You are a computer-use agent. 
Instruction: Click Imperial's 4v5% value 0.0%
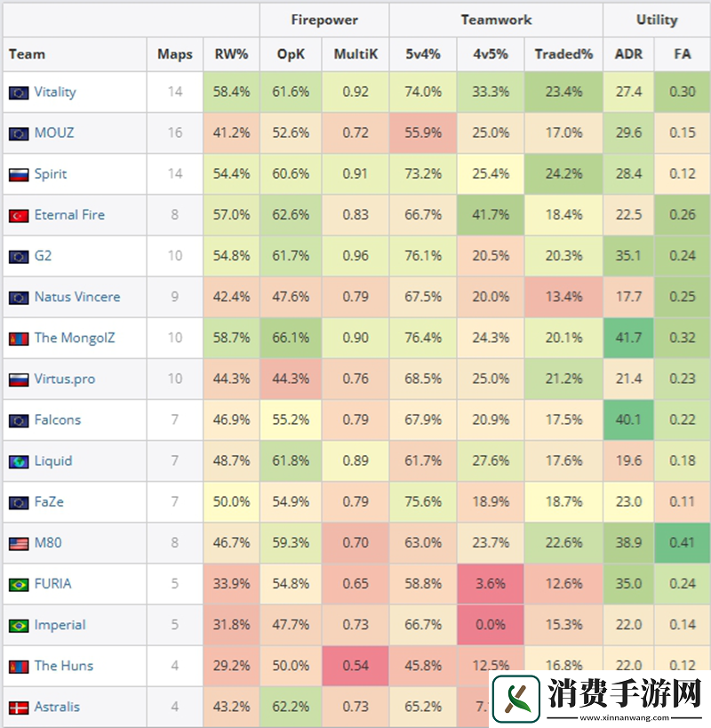coord(491,625)
